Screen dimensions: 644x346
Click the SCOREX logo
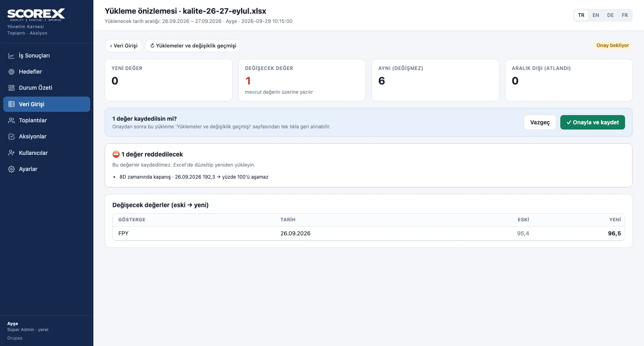tap(36, 14)
